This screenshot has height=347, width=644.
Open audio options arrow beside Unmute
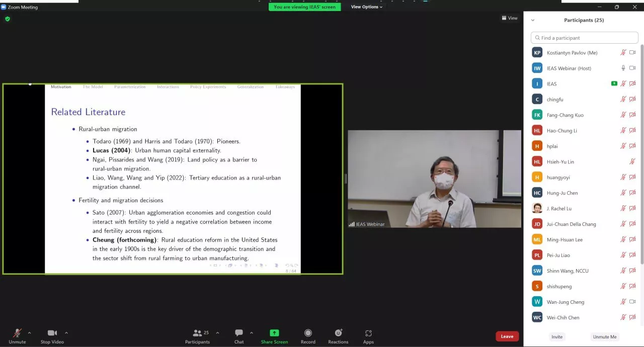pos(29,333)
